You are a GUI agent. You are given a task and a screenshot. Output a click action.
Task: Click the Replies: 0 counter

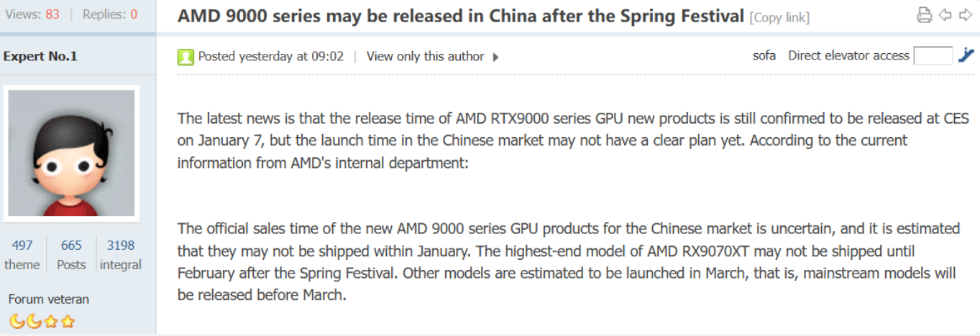(110, 14)
